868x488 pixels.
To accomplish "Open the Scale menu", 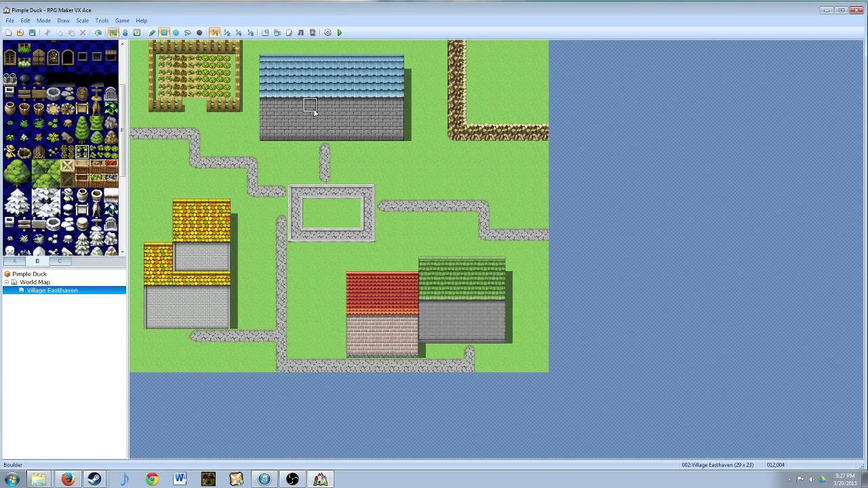I will pyautogui.click(x=82, y=20).
